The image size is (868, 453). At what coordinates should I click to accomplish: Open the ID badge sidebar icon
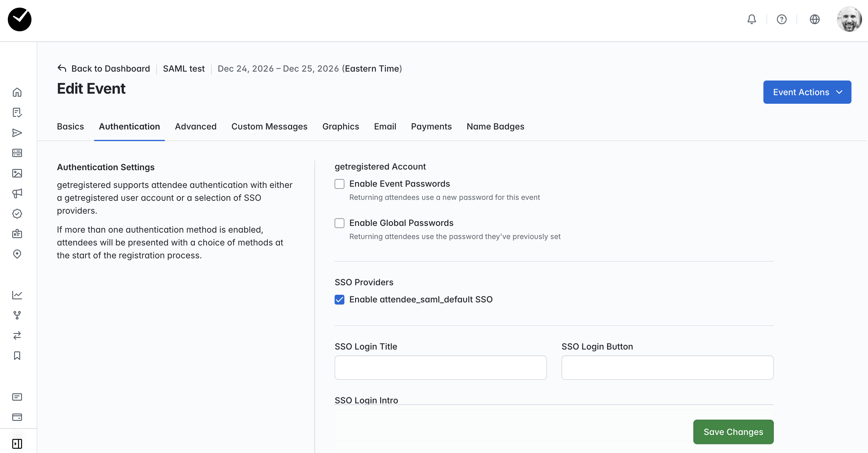17,234
